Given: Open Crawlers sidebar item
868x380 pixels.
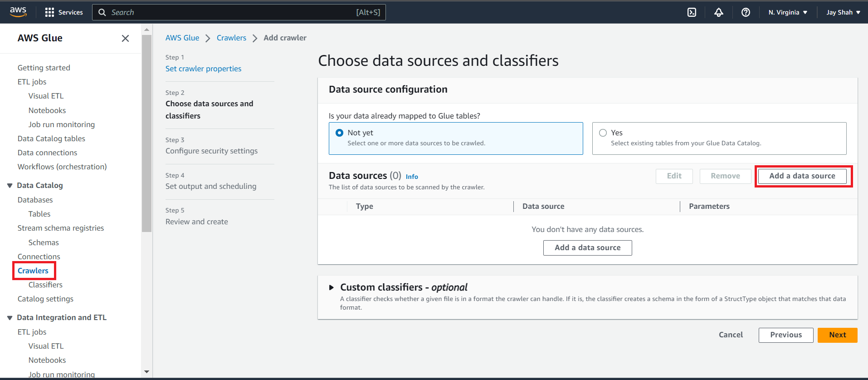Looking at the screenshot, I should (x=33, y=271).
